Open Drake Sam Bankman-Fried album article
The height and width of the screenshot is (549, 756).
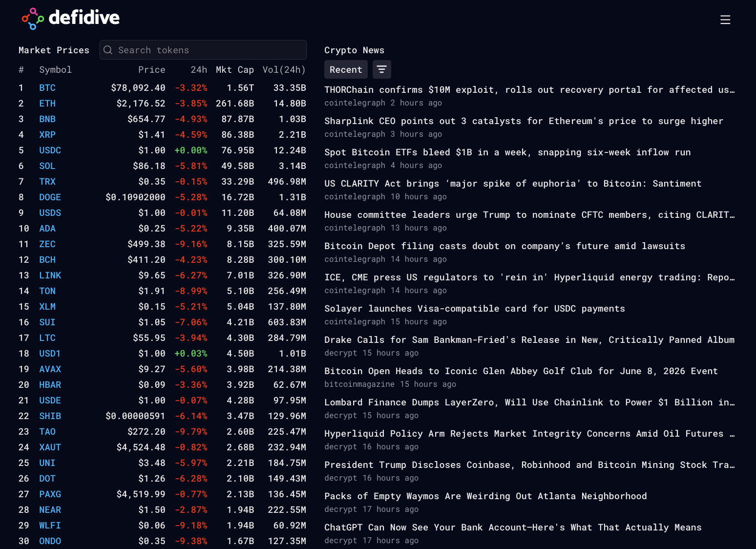529,340
